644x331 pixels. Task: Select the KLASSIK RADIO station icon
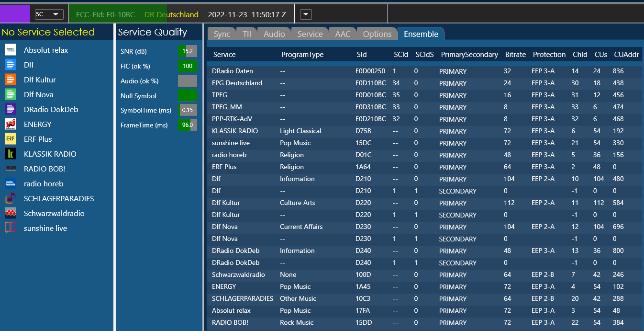click(x=11, y=154)
